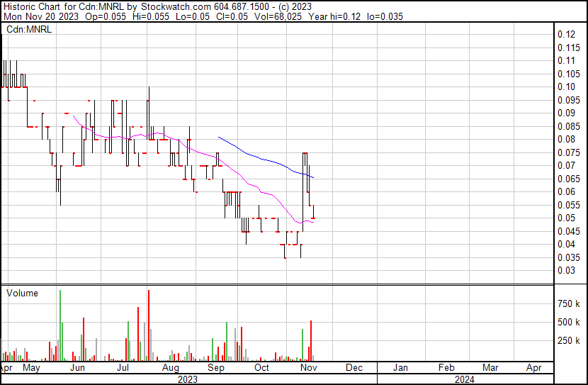
Task: Click the 0.12 price axis label
Action: tap(565, 35)
